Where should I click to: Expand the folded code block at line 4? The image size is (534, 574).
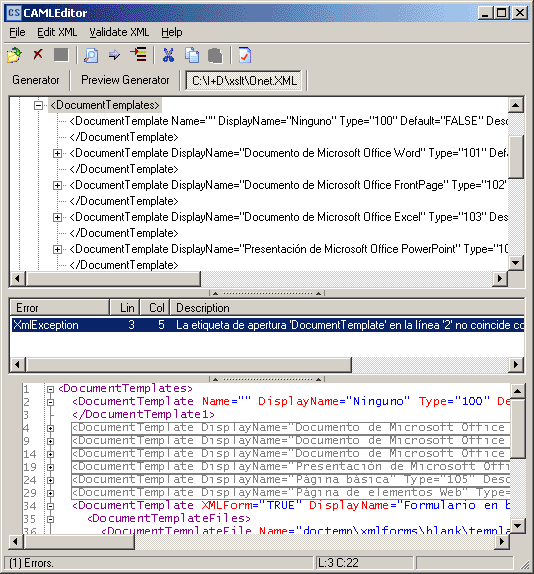click(x=51, y=428)
